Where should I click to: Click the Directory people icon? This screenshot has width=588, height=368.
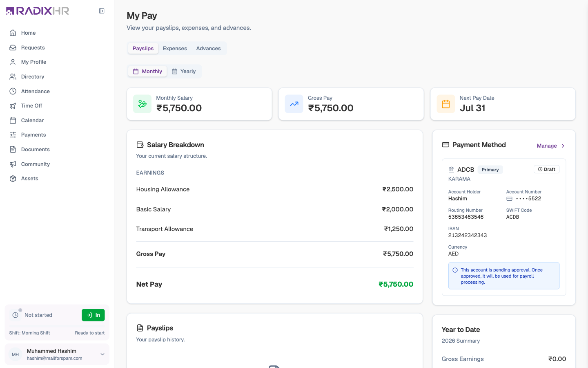pos(13,76)
